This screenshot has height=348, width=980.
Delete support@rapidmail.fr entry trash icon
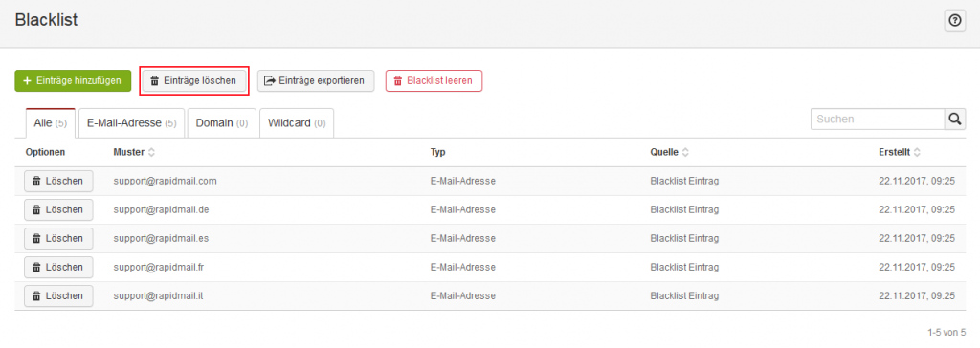[37, 268]
